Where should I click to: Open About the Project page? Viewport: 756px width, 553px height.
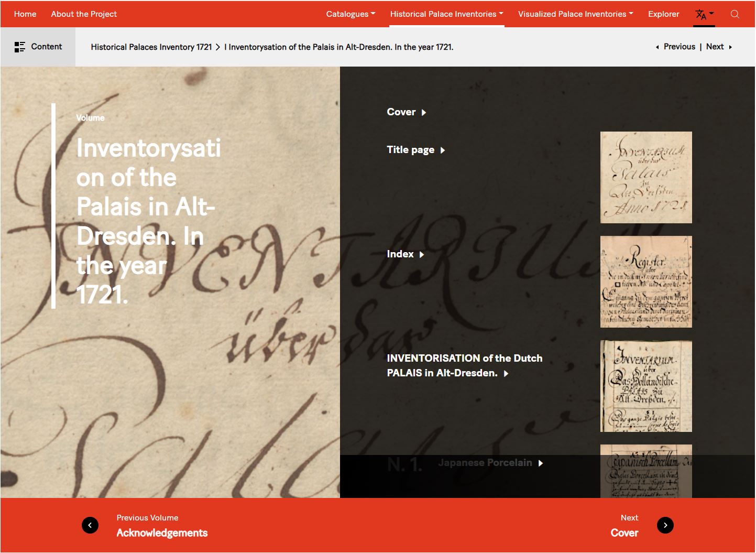click(84, 14)
